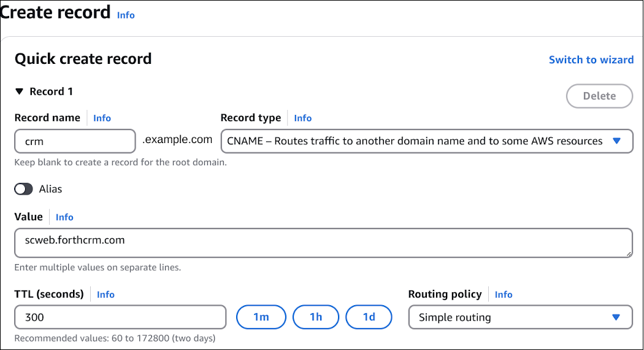644x350 pixels.
Task: Open the TTL (seconds) Info link
Action: [x=105, y=294]
